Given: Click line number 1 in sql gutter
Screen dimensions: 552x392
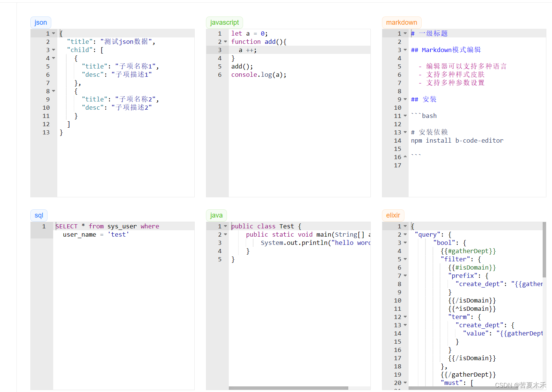Looking at the screenshot, I should pos(44,226).
